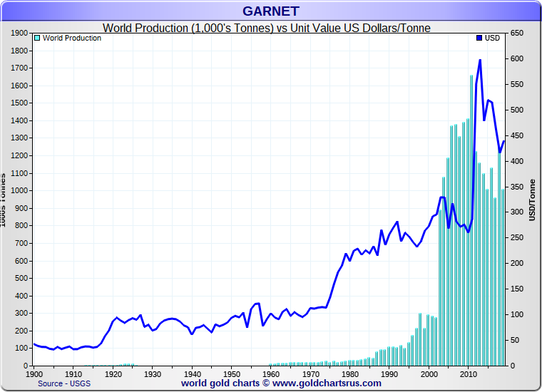Screen dimensions: 542x392
Task: Click the World Production vs Unit Value subtitle
Action: tap(267, 28)
